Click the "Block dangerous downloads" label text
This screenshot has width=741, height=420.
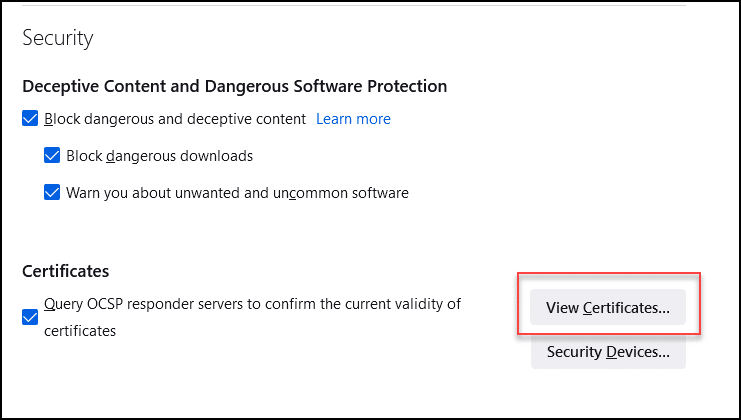(159, 156)
